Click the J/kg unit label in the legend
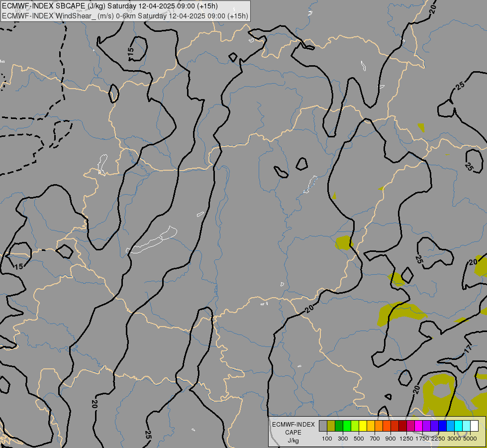Image resolution: width=487 pixels, height=448 pixels. point(293,441)
